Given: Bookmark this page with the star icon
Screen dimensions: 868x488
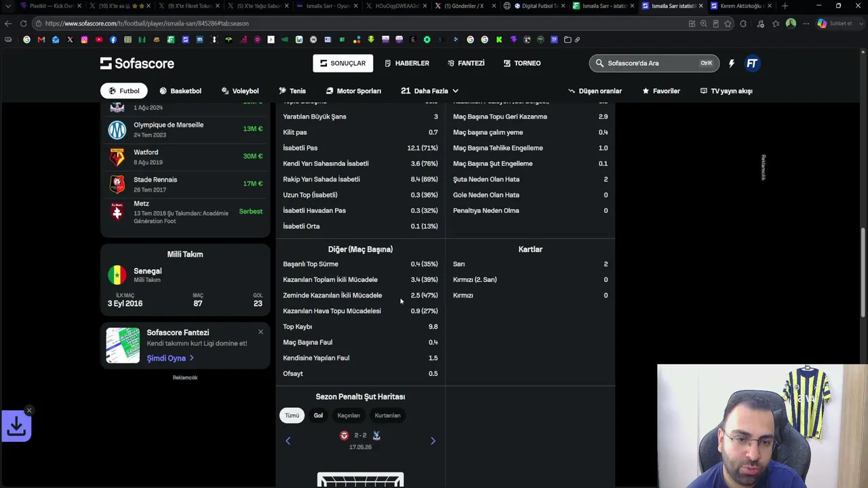Looking at the screenshot, I should pos(728,23).
